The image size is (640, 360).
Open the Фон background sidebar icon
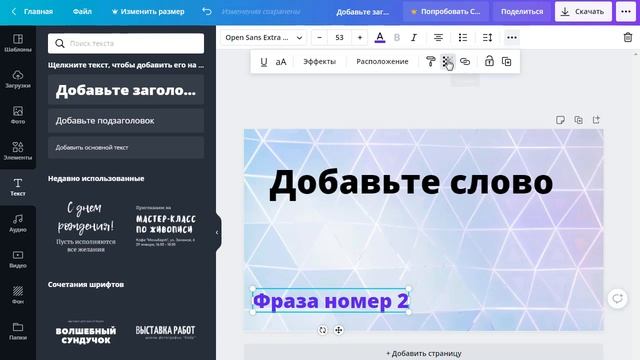(x=18, y=295)
